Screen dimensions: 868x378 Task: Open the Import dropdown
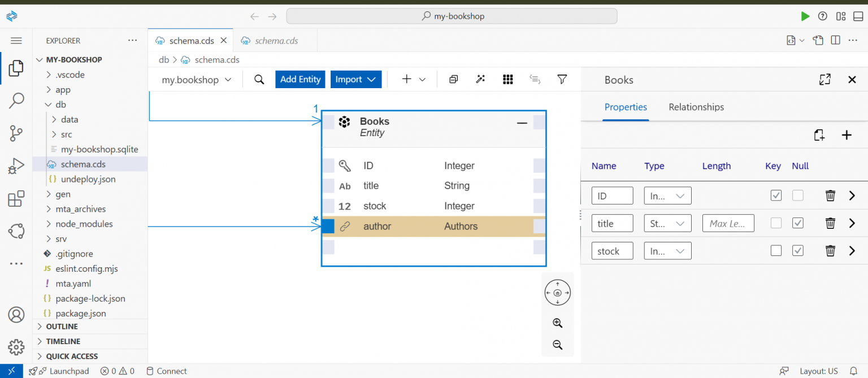pyautogui.click(x=356, y=79)
